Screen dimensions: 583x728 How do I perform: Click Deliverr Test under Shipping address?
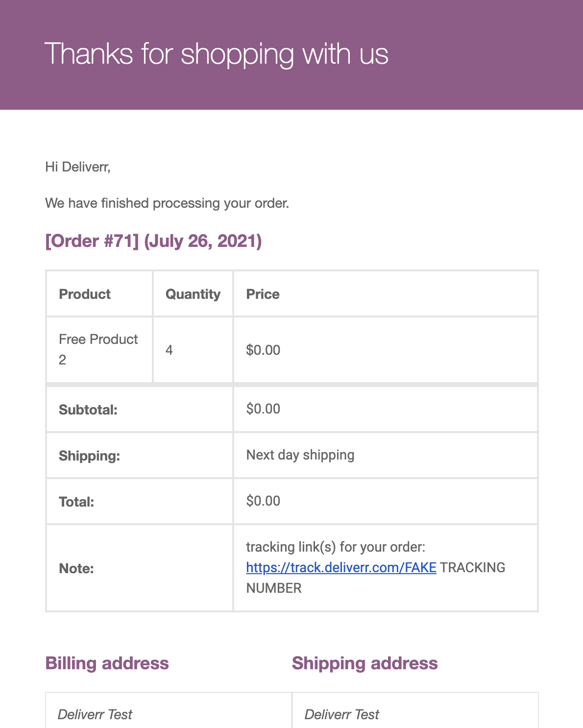point(342,715)
